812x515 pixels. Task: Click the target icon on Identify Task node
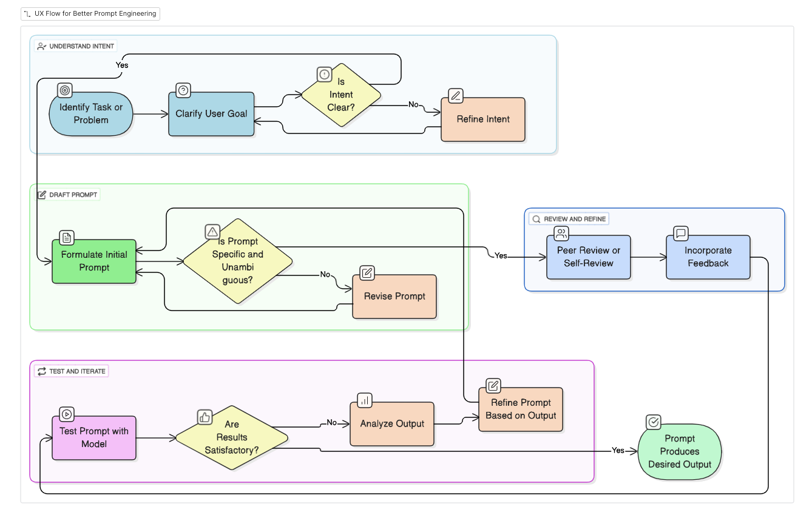[65, 90]
